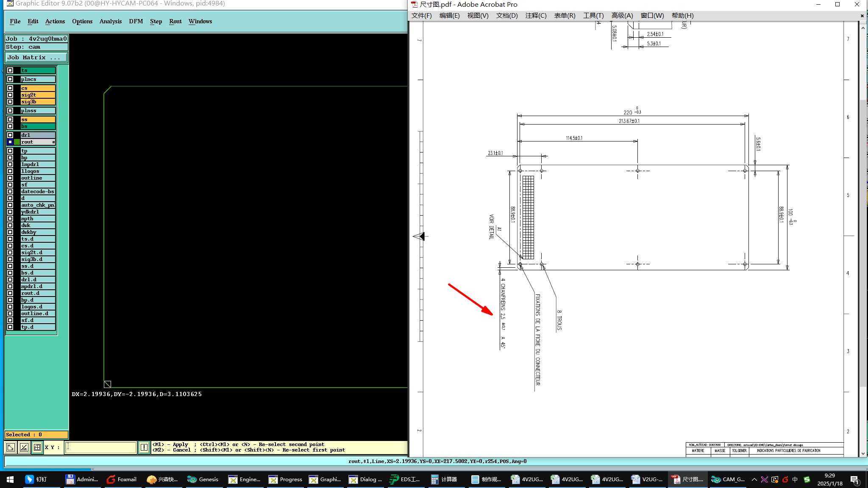Click the Windows Start button
This screenshot has width=868, height=488.
pos(10,479)
